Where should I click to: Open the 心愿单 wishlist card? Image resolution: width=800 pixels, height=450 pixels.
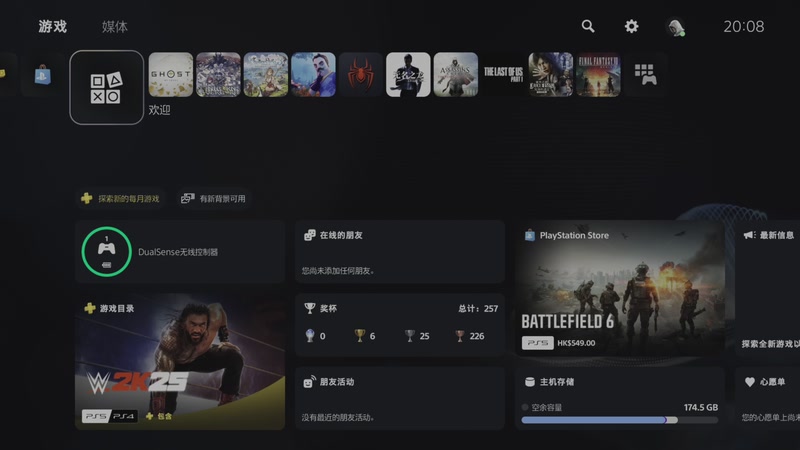pos(767,398)
